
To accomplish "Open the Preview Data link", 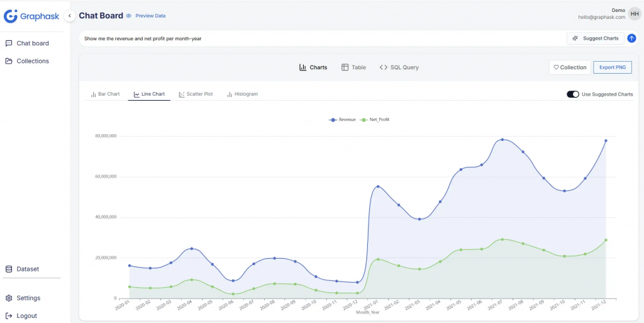I will (x=150, y=16).
